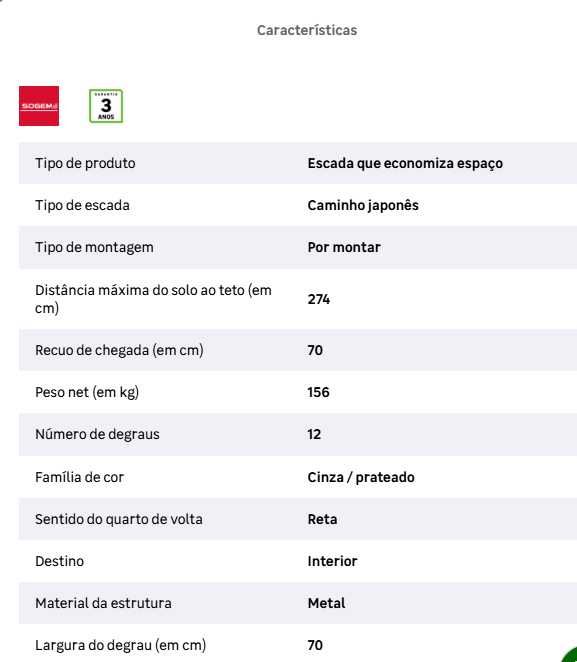Select the Tipo de produto row label
Screen dimensions: 577x662
click(85, 163)
